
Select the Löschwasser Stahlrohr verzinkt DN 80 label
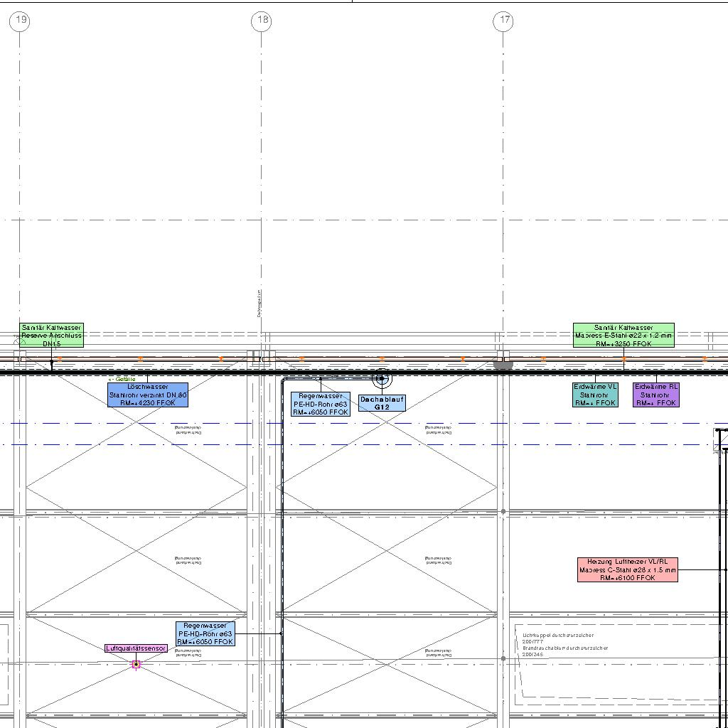148,395
